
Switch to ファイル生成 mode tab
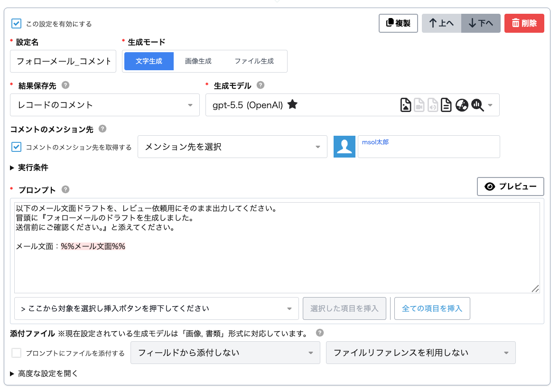[254, 61]
